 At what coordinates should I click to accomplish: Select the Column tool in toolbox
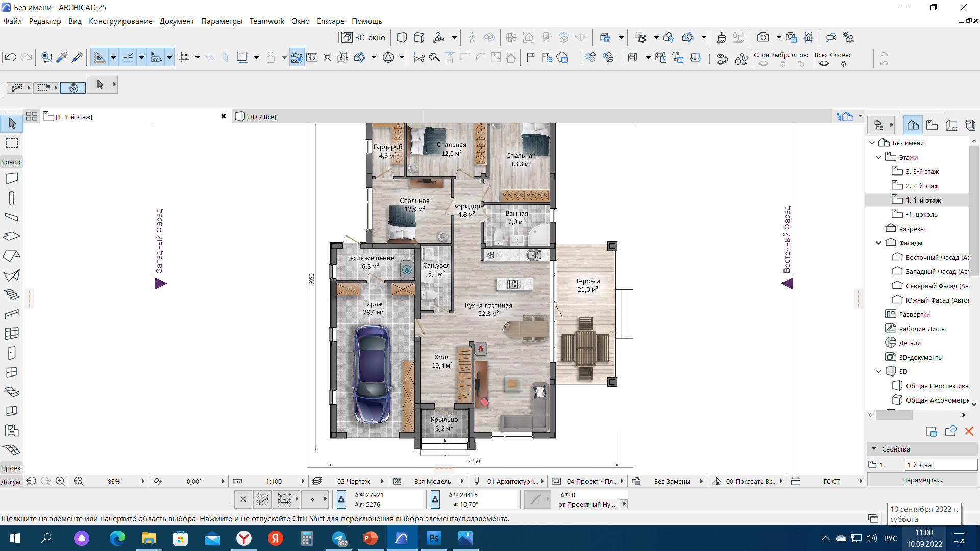pos(12,198)
